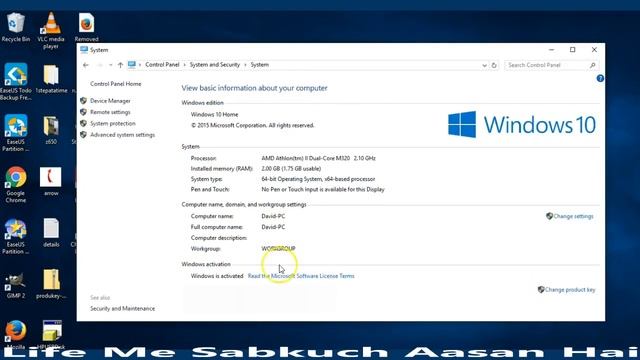This screenshot has width=640, height=360.
Task: Launch GIMP 2 from desktop
Action: coord(16,284)
